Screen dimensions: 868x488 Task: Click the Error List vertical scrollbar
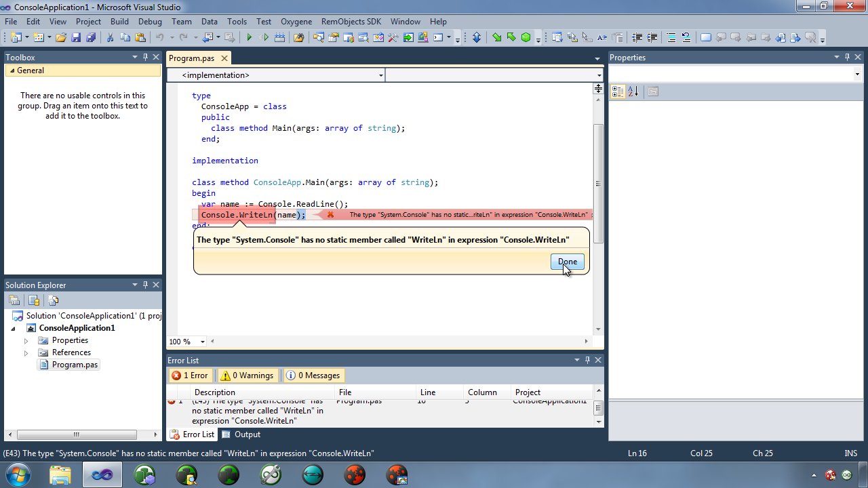[x=598, y=407]
